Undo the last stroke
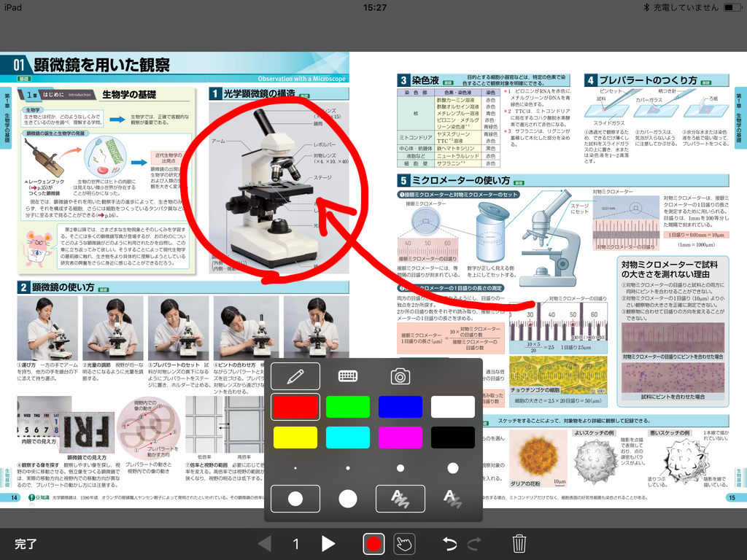The image size is (747, 560). pos(449,543)
